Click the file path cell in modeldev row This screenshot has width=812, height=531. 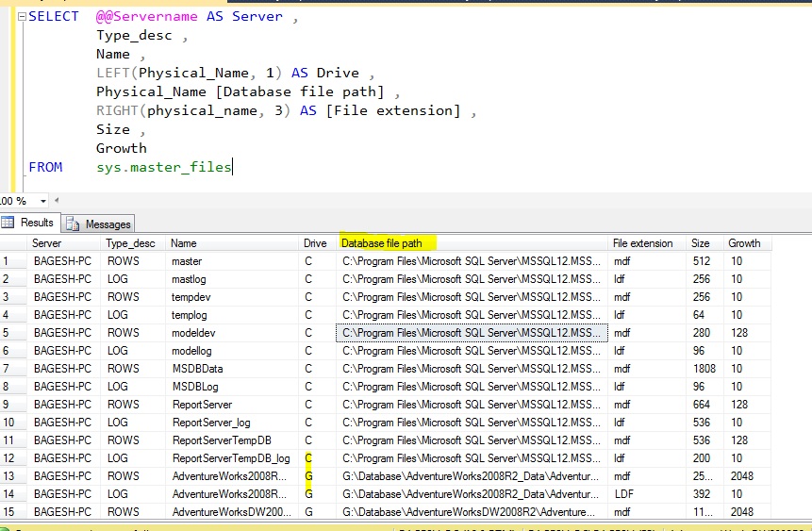(472, 333)
